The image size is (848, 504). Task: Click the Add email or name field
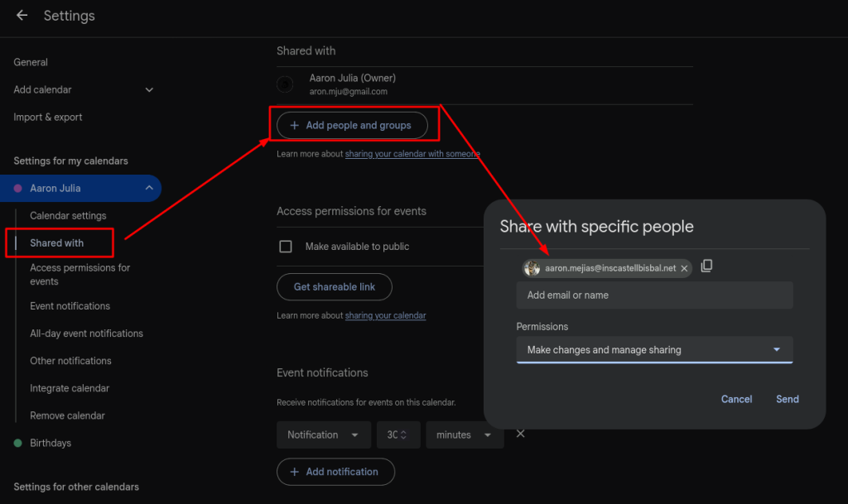tap(654, 295)
